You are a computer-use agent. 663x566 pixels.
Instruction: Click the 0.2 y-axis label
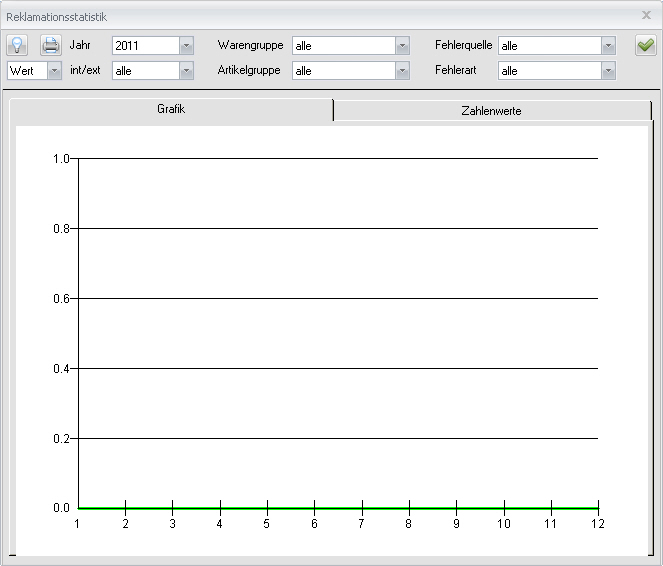tap(61, 439)
